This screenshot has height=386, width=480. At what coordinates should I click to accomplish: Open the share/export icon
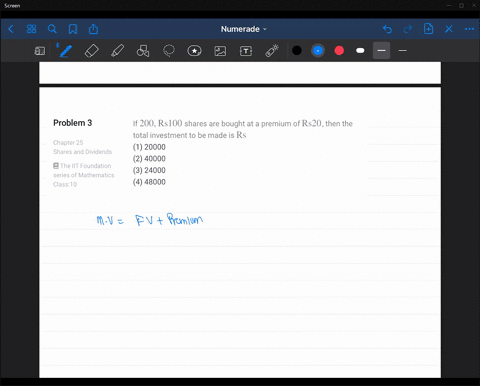pyautogui.click(x=93, y=29)
